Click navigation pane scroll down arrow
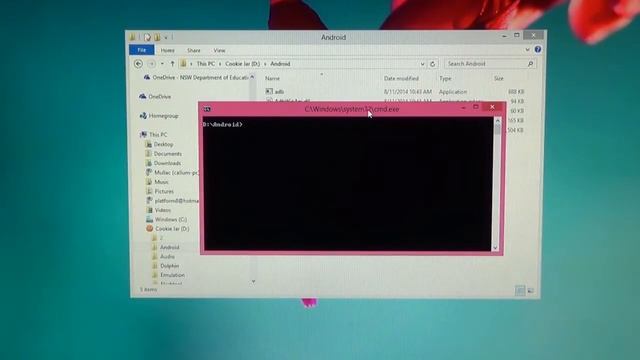640x360 pixels. [253, 281]
